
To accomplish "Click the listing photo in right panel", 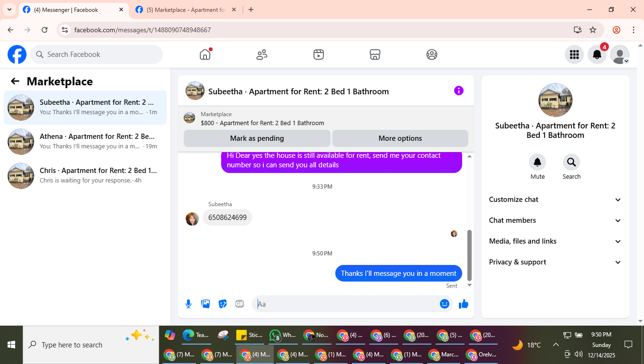I will tap(555, 100).
